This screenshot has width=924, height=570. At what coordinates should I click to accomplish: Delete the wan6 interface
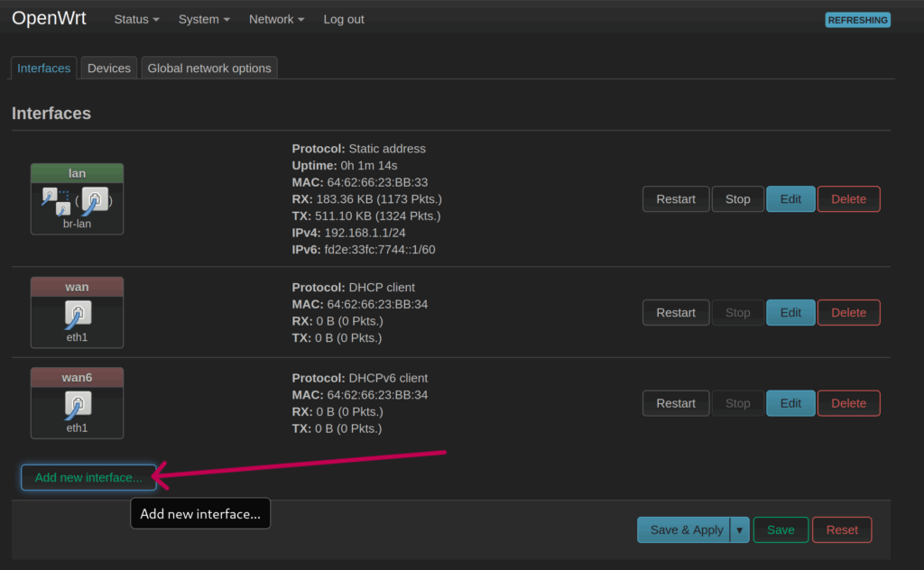coord(848,403)
